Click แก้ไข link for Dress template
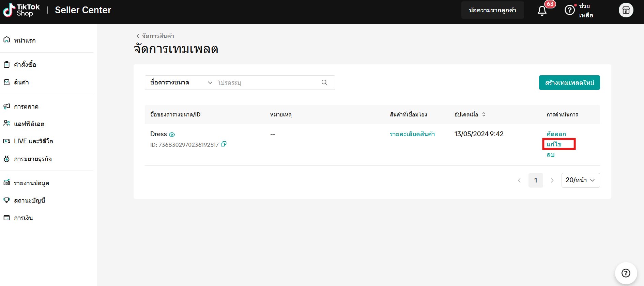Screen dimensions: 644x286 pyautogui.click(x=554, y=144)
